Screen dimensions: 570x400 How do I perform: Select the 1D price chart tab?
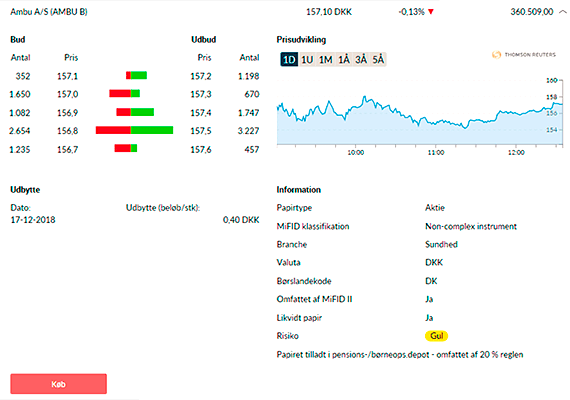click(x=289, y=59)
